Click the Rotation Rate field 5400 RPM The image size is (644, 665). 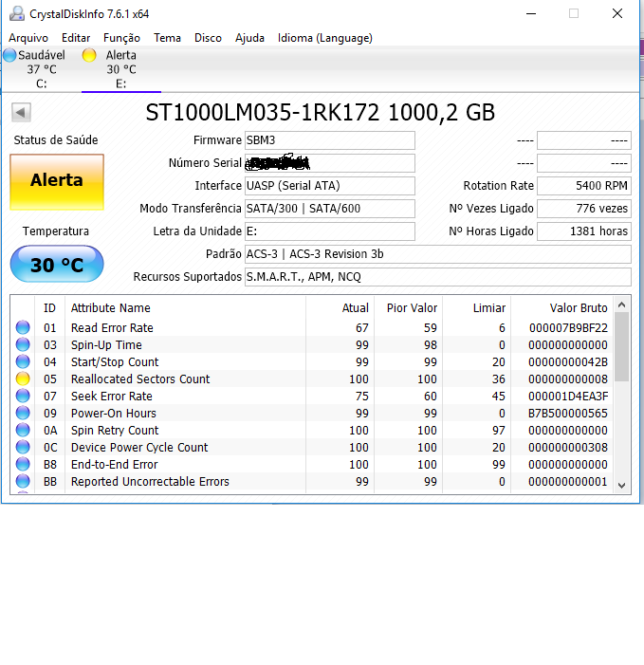(584, 186)
